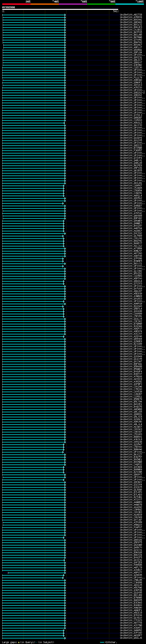This screenshot has width=146, height=644.
Task: Click the cyan ~100% identity legend bar
Action: tap(130, 4)
